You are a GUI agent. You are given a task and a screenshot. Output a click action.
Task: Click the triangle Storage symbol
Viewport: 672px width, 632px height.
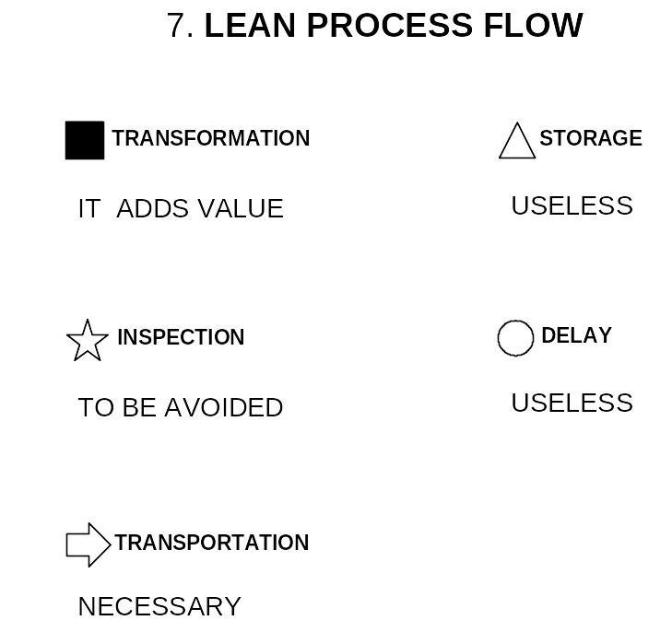(517, 140)
